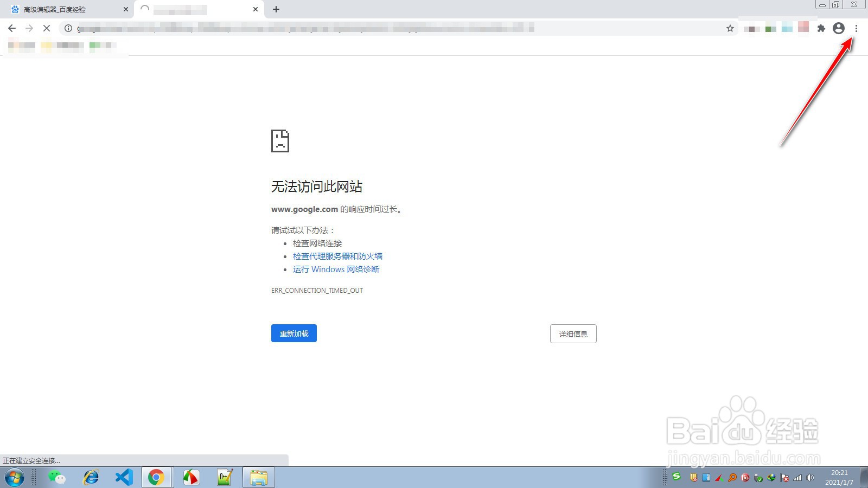Open the Chrome extensions puzzle icon
The width and height of the screenshot is (868, 488).
821,28
